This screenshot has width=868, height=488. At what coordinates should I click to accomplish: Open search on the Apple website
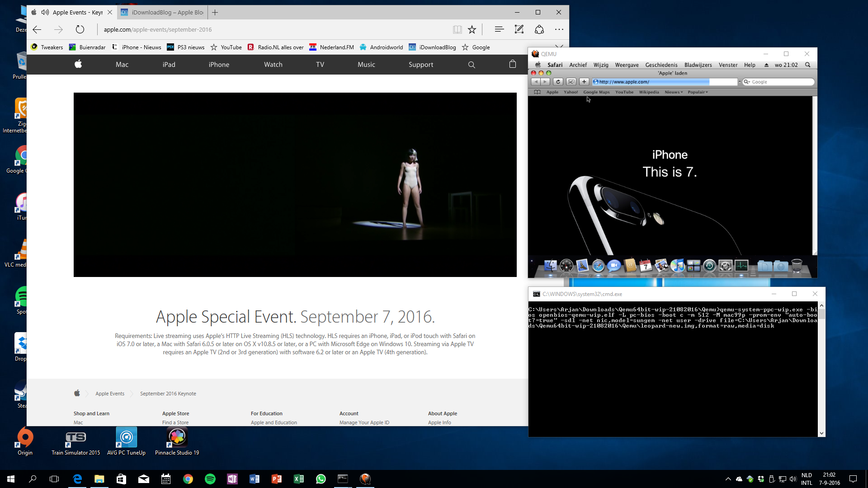click(x=472, y=65)
